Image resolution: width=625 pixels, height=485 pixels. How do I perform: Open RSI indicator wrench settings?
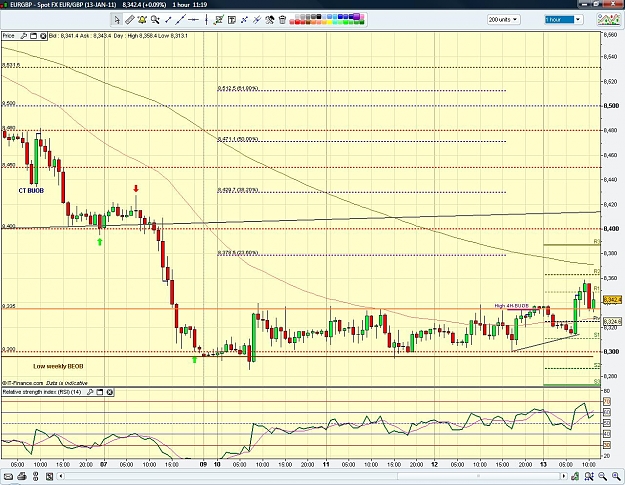click(90, 392)
